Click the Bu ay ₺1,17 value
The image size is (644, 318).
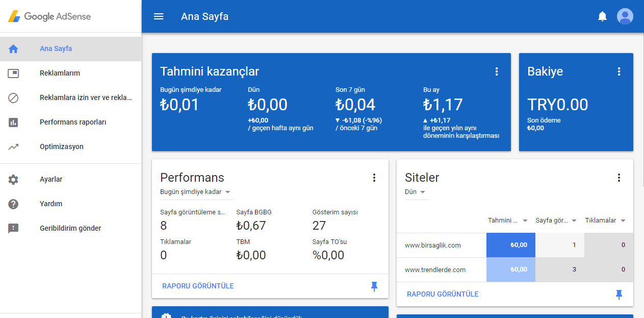click(443, 105)
